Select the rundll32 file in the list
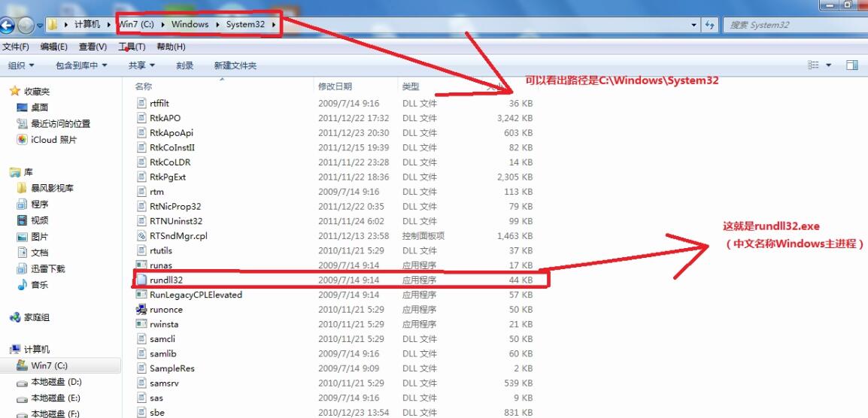 (166, 280)
